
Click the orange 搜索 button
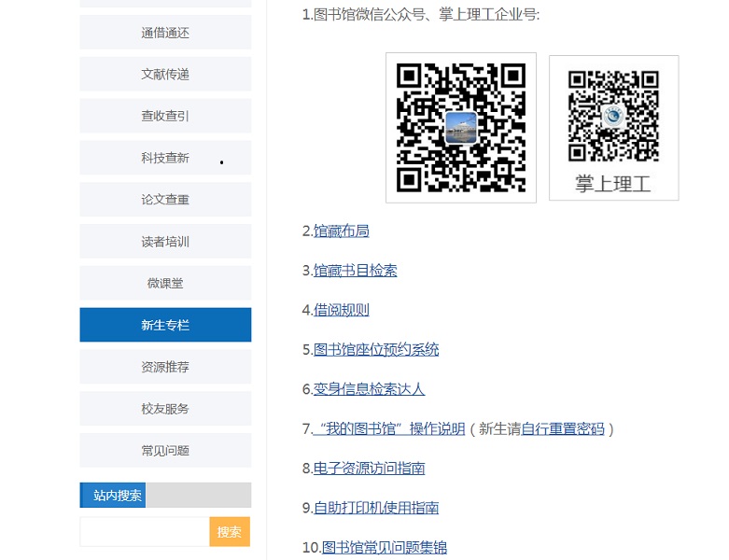pos(230,532)
